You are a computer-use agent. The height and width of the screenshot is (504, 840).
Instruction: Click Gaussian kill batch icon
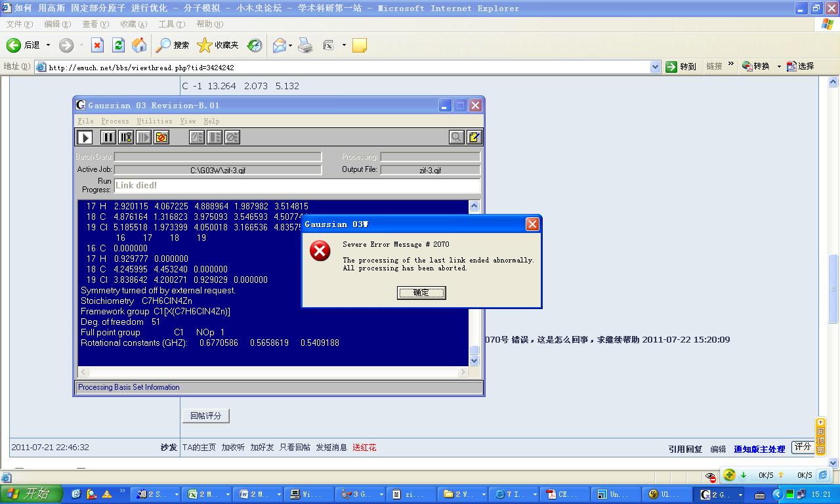coord(232,137)
